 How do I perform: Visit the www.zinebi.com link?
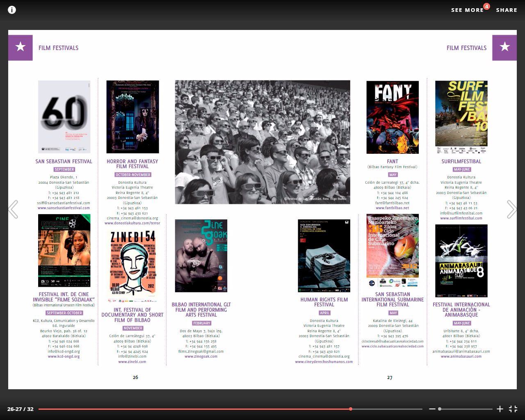(132, 362)
